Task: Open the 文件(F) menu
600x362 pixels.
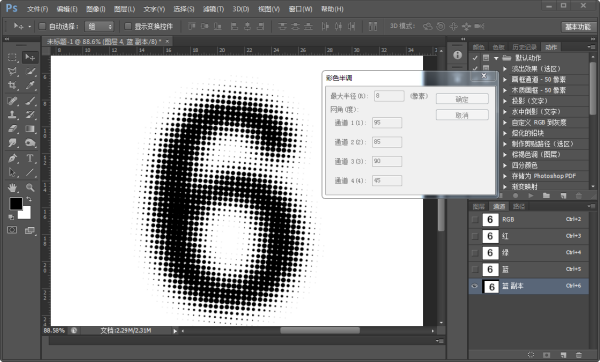Action: (38, 9)
